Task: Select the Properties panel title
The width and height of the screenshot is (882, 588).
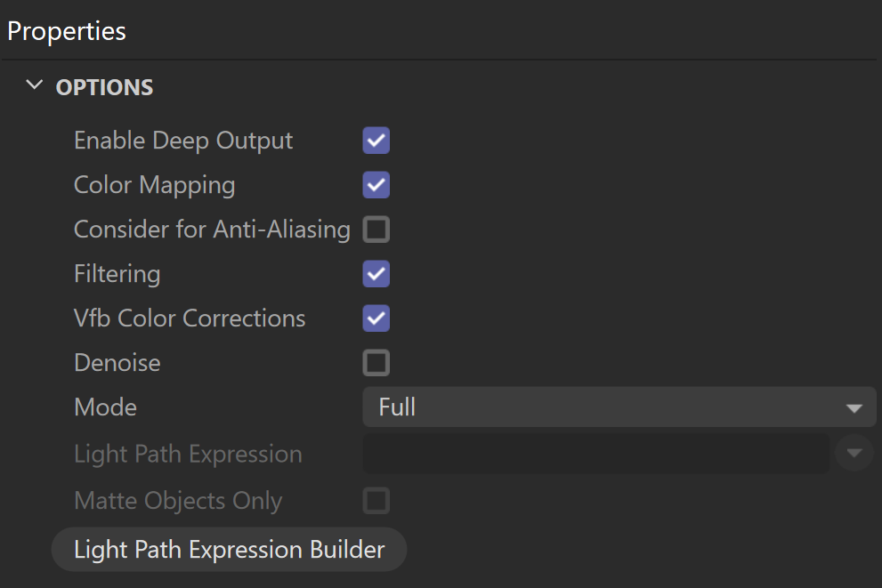Action: 67,31
